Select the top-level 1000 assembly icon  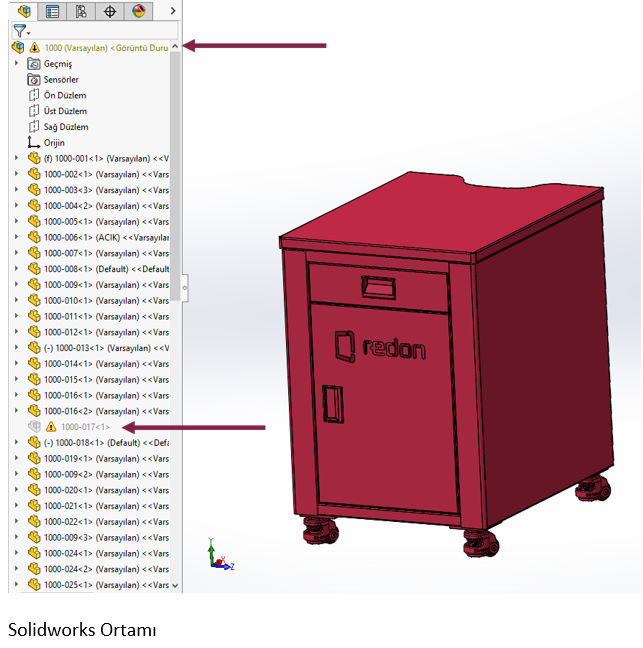coord(17,47)
